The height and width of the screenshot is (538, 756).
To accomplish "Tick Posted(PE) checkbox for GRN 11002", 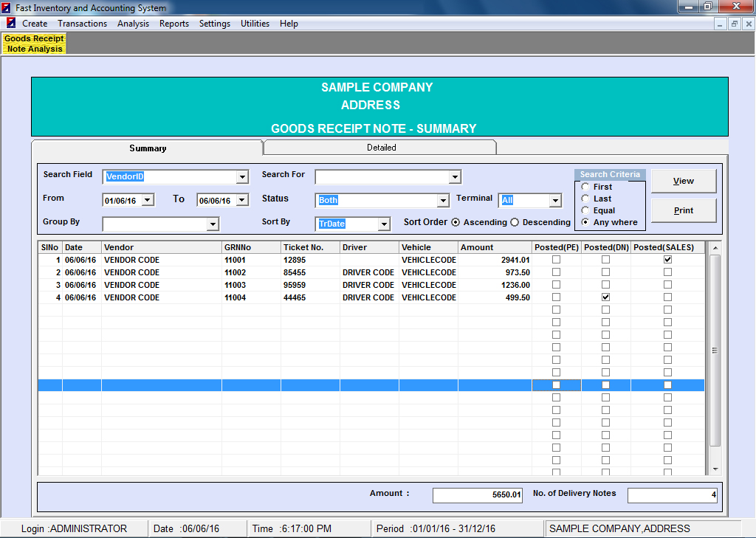I will [556, 272].
